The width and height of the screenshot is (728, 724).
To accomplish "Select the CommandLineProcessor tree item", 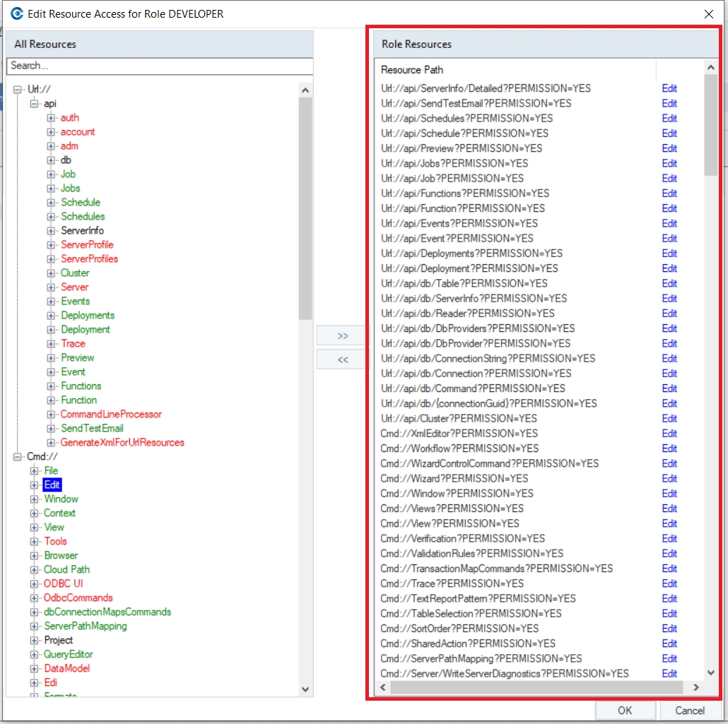I will coord(111,415).
